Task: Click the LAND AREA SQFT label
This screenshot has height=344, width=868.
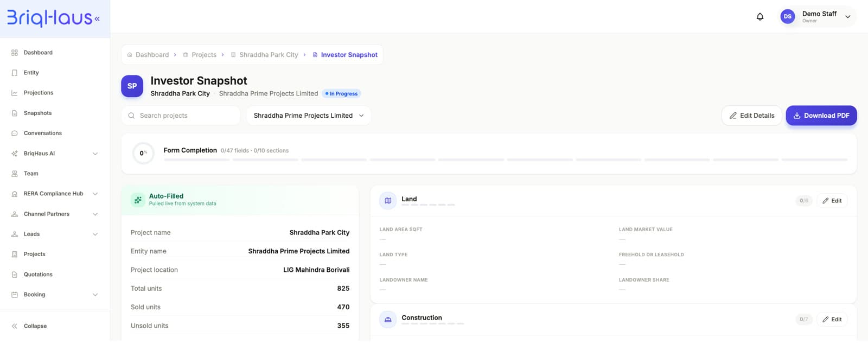Action: coord(401,230)
